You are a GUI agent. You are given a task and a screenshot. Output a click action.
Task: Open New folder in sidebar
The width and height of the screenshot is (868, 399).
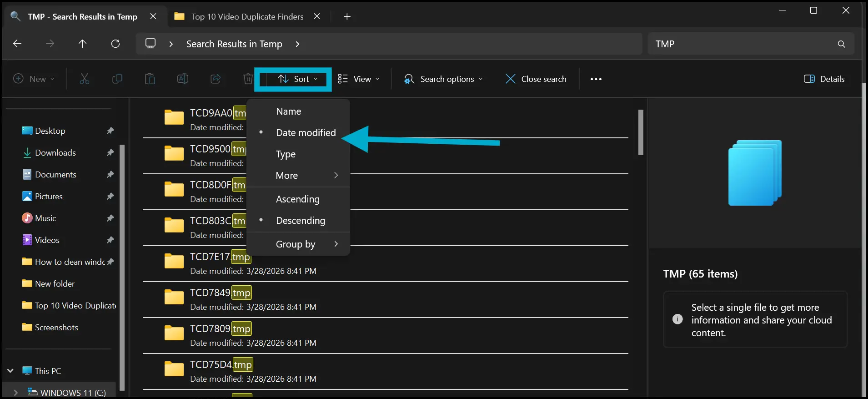(x=55, y=284)
